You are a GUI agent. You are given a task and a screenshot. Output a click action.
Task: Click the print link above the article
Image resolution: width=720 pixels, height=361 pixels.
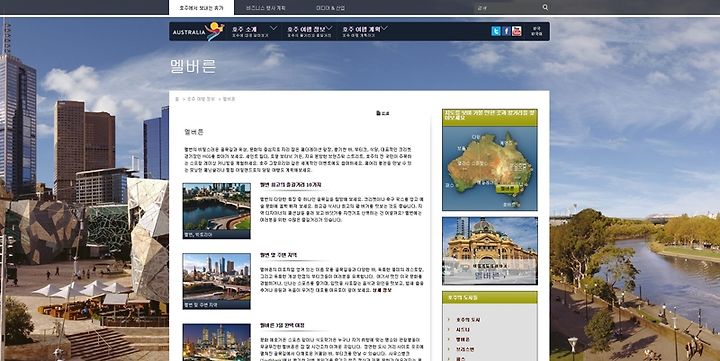[382, 113]
